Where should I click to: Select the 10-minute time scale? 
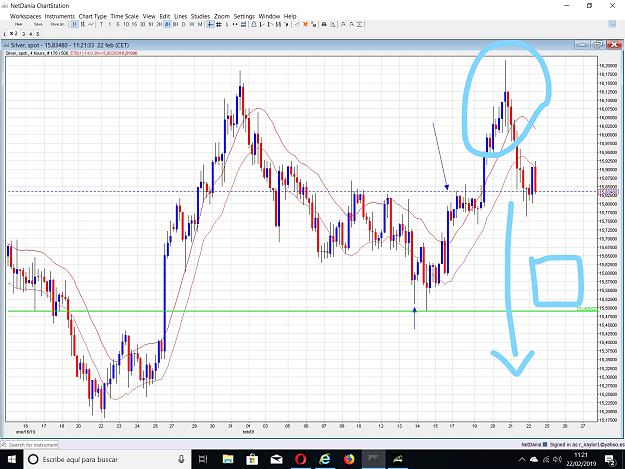coord(126,24)
